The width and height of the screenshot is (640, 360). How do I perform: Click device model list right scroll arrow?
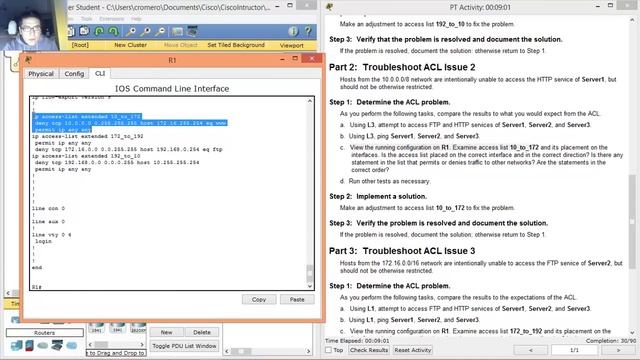(x=142, y=344)
